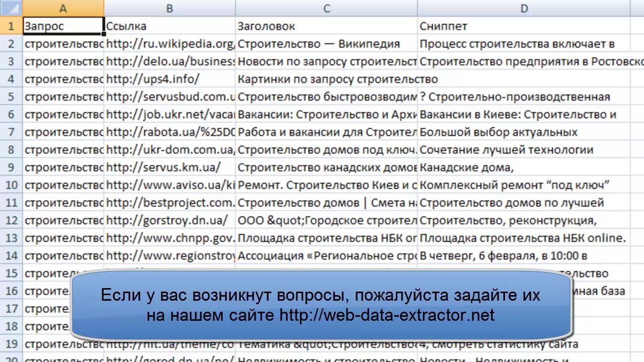
Task: Click cell 'Строительство канадских домов'
Action: (327, 167)
